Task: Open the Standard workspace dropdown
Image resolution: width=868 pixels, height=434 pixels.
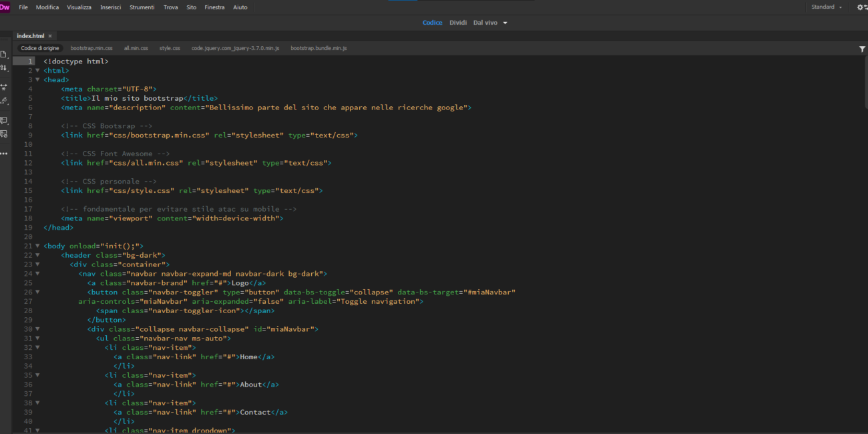Action: click(x=826, y=7)
